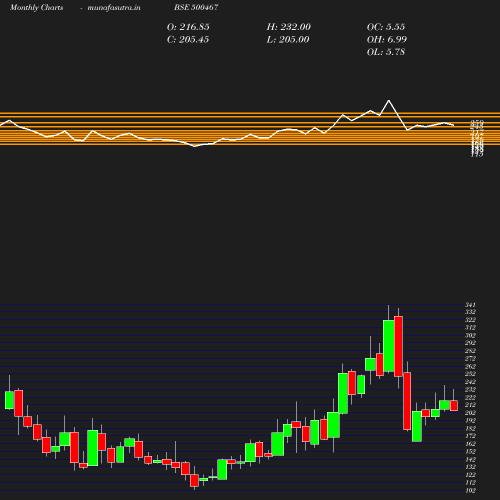500x500 pixels.
Task: Click the 202 price axis label
Action: [470, 413]
